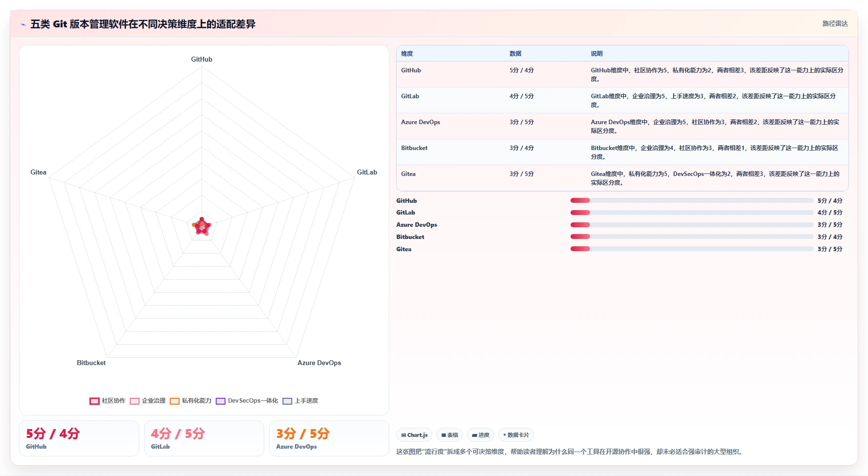Click 3分 / 5分 score beside Gitea progress bar
Image resolution: width=868 pixels, height=476 pixels.
click(830, 249)
